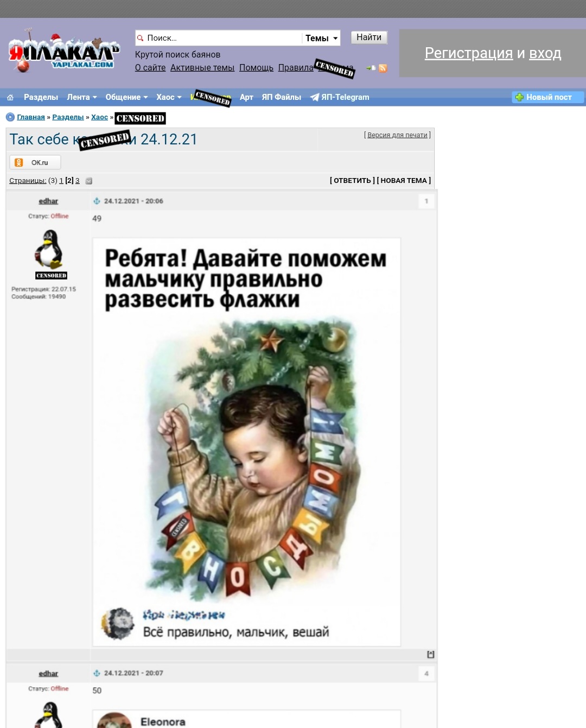Click the blue breadcrumb arrow icon

[x=10, y=117]
